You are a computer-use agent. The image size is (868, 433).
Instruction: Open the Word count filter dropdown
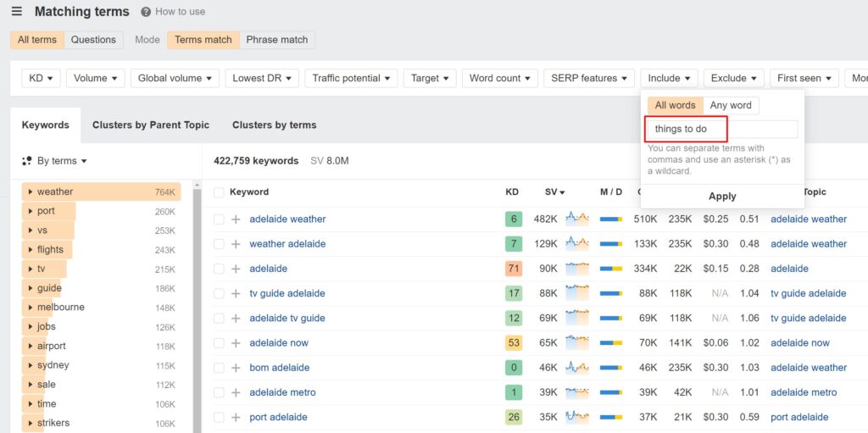click(500, 78)
